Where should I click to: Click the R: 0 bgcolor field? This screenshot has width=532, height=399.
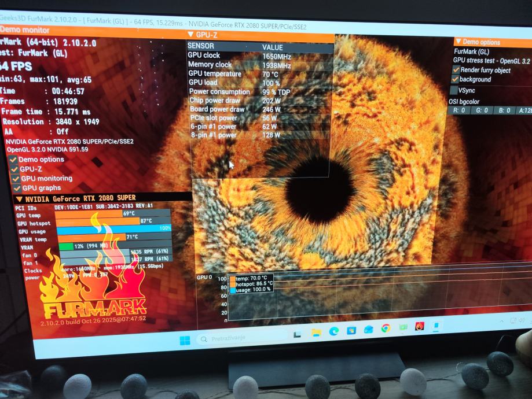tap(459, 110)
